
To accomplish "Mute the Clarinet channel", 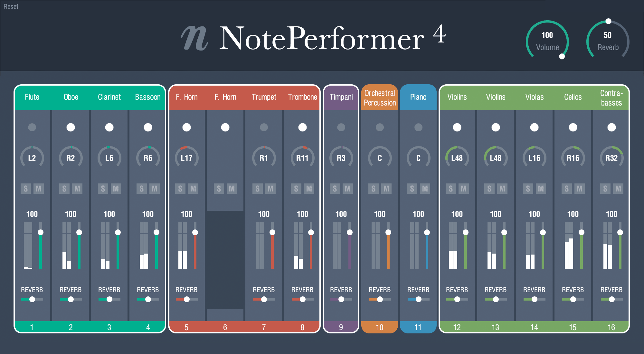I will pyautogui.click(x=116, y=189).
